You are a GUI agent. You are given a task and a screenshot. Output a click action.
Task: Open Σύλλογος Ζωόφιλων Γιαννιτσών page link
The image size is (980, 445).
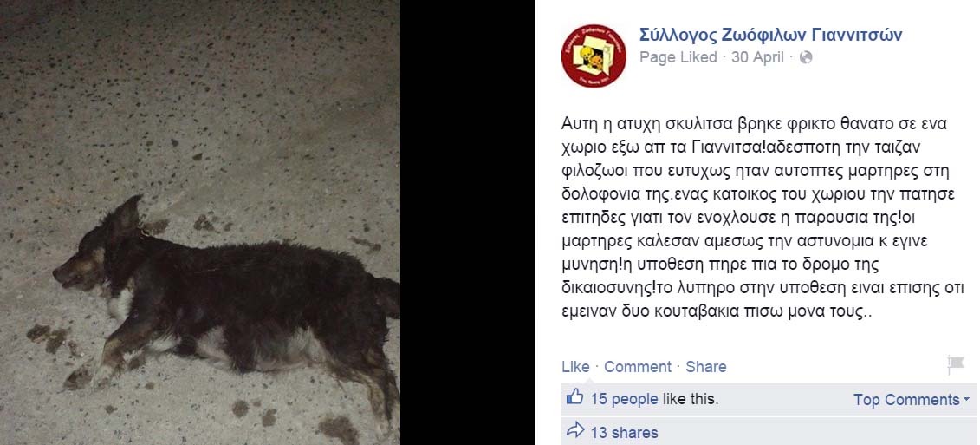pyautogui.click(x=770, y=35)
